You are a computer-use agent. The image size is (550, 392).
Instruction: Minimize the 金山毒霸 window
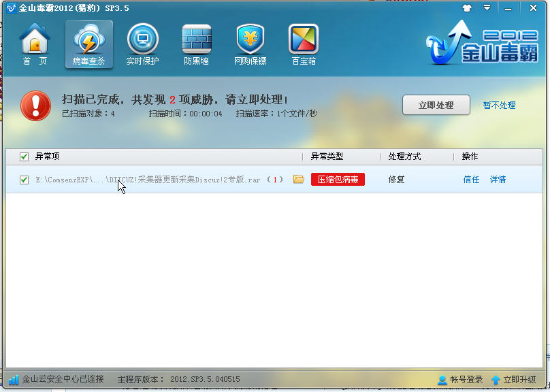pyautogui.click(x=508, y=8)
